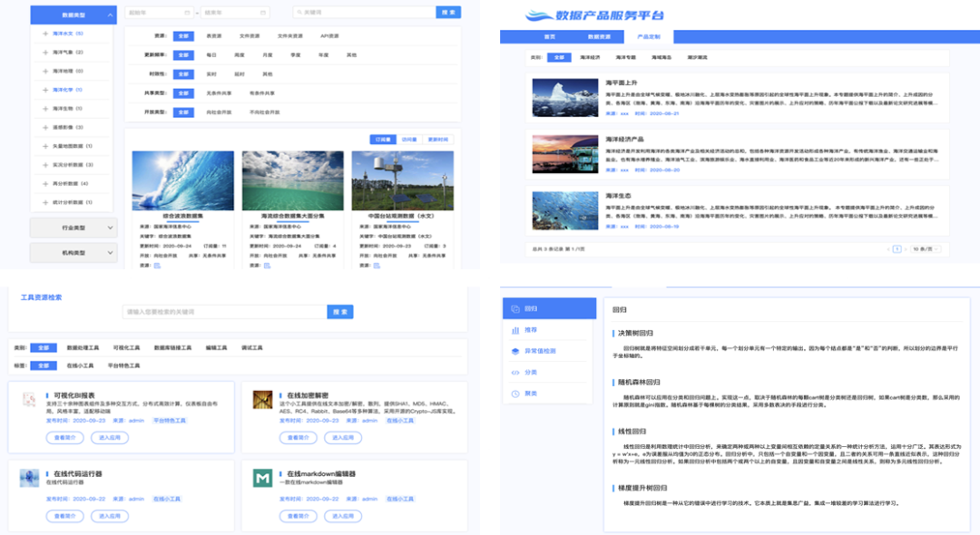Click the tool keyword search input field

(x=224, y=312)
